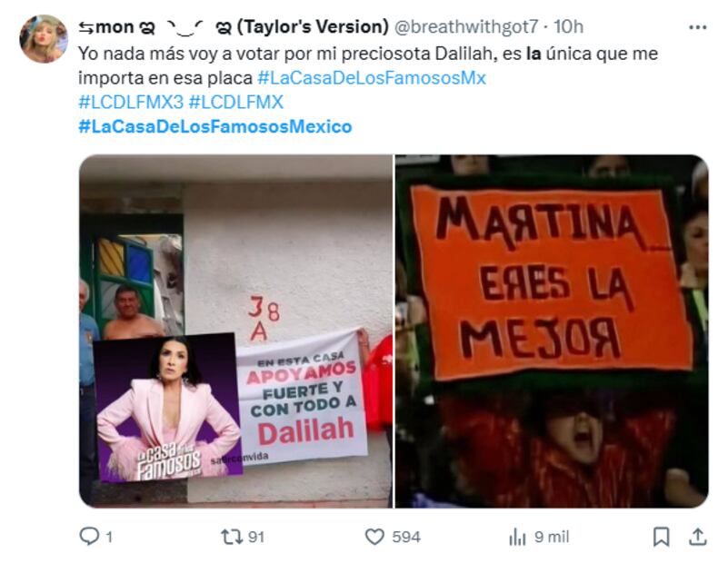Image resolution: width=728 pixels, height=563 pixels.
Task: Like the tweet with heart icon
Action: point(374,537)
